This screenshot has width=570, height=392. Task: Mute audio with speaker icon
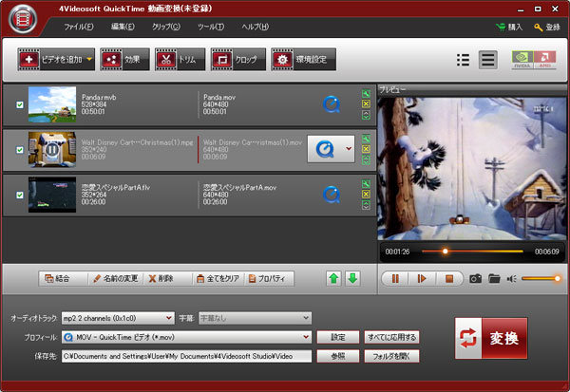[511, 279]
